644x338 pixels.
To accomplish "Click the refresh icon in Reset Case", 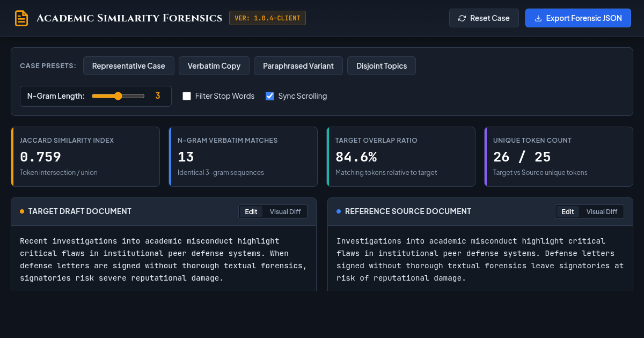I will click(462, 18).
